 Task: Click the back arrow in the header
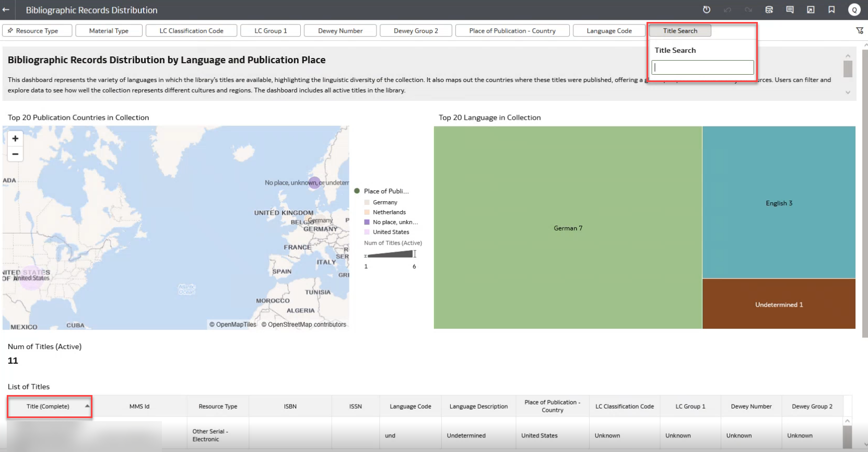(6, 10)
